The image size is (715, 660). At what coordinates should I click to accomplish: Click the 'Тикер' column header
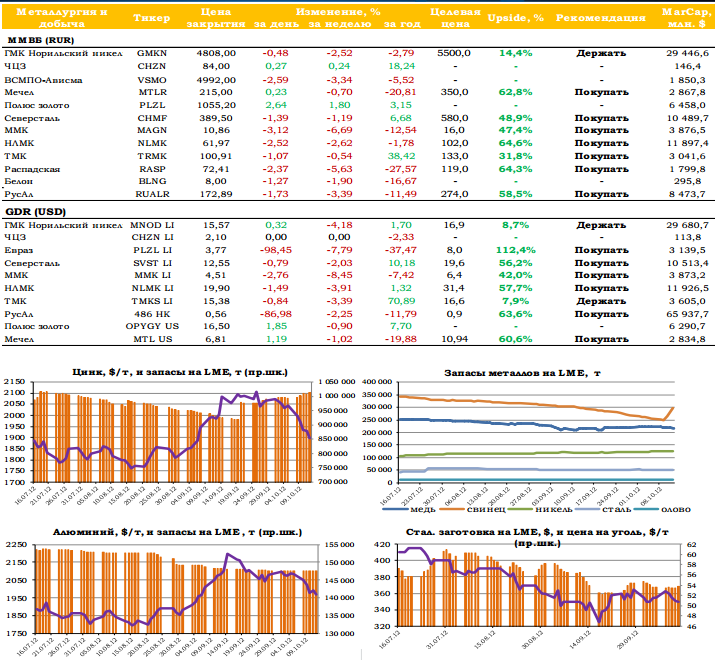pos(152,18)
